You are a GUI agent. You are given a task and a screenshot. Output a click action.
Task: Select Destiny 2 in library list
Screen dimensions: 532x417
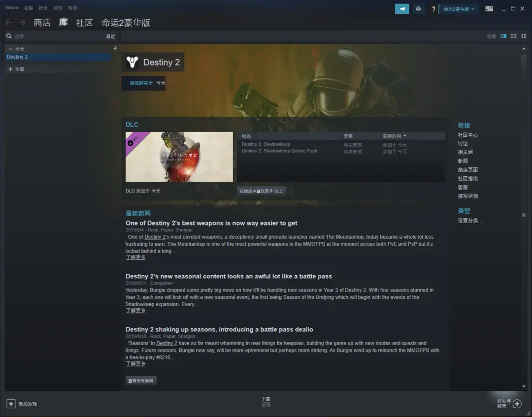pyautogui.click(x=58, y=57)
